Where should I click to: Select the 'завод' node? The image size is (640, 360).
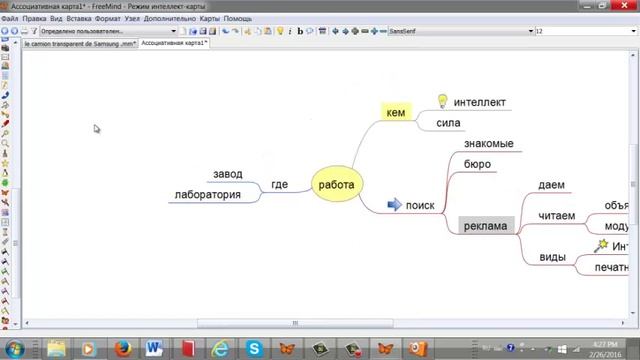(228, 174)
